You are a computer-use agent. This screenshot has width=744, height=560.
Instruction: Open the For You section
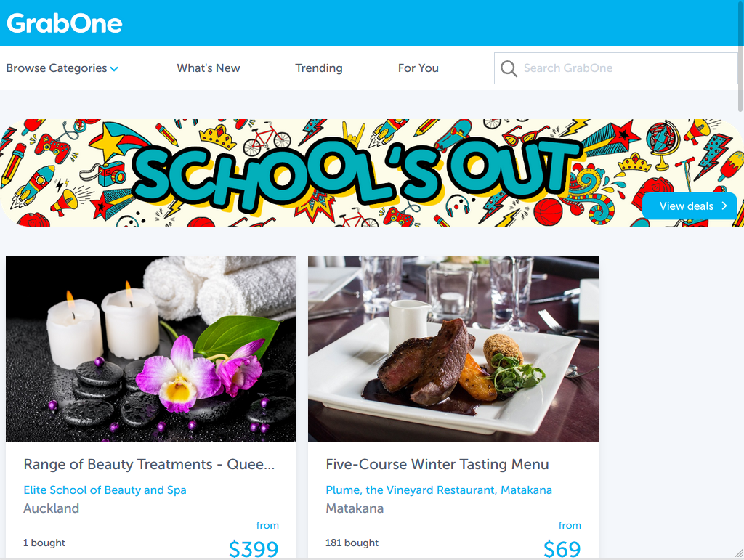(418, 68)
